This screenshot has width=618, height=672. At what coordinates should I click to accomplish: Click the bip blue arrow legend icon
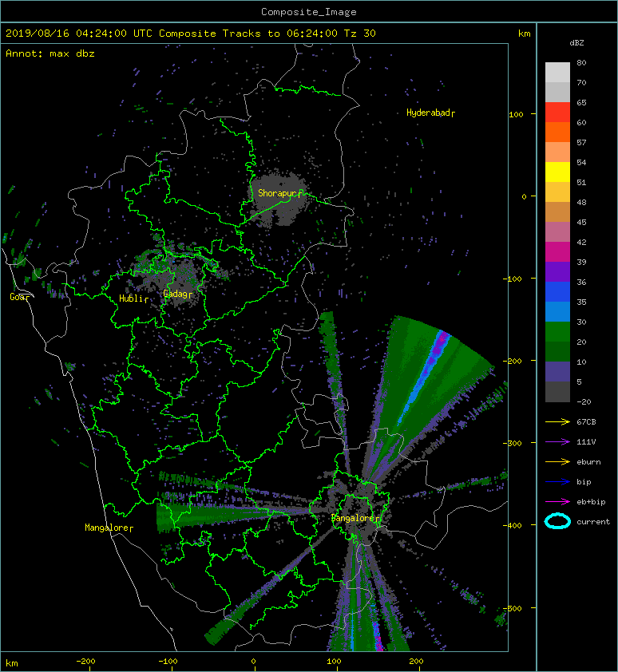pyautogui.click(x=557, y=482)
